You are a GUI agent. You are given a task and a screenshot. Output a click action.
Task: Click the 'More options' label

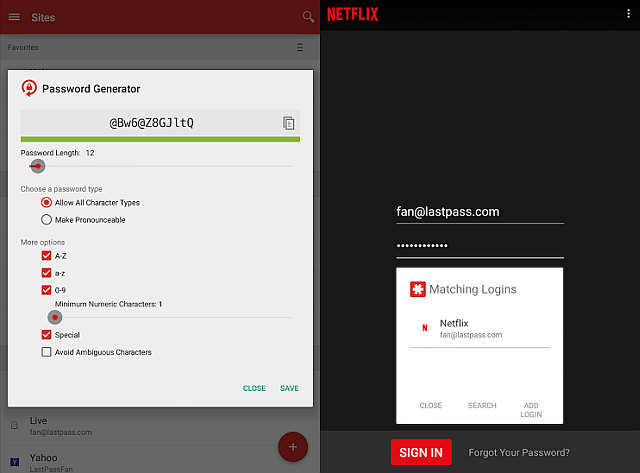coord(43,242)
